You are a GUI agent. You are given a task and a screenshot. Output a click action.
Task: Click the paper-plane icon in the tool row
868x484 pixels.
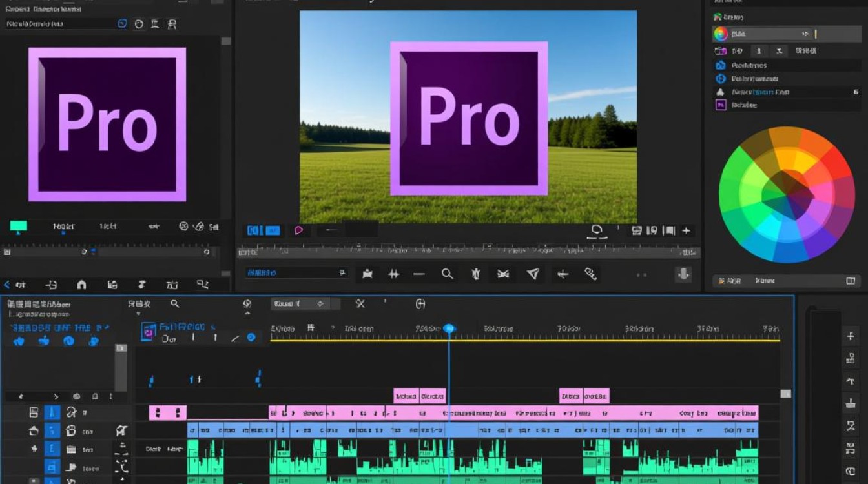click(x=533, y=274)
